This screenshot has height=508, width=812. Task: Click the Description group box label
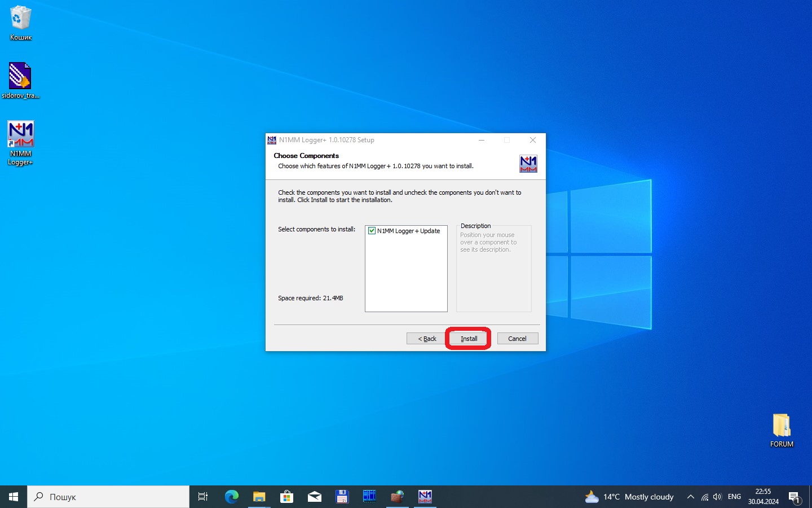(475, 226)
